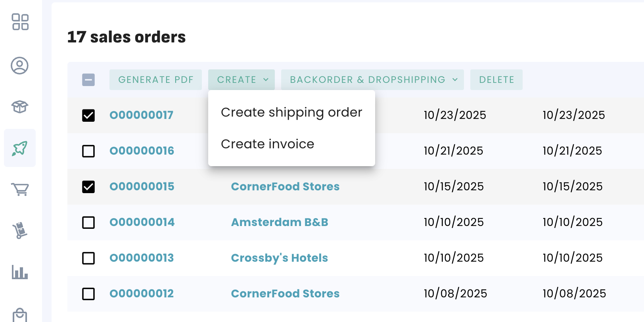This screenshot has width=644, height=322.
Task: Click the Generate PDF button
Action: (x=155, y=80)
